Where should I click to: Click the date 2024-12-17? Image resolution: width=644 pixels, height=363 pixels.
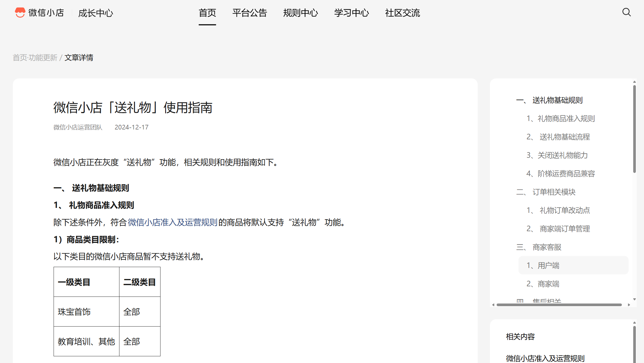pos(131,127)
